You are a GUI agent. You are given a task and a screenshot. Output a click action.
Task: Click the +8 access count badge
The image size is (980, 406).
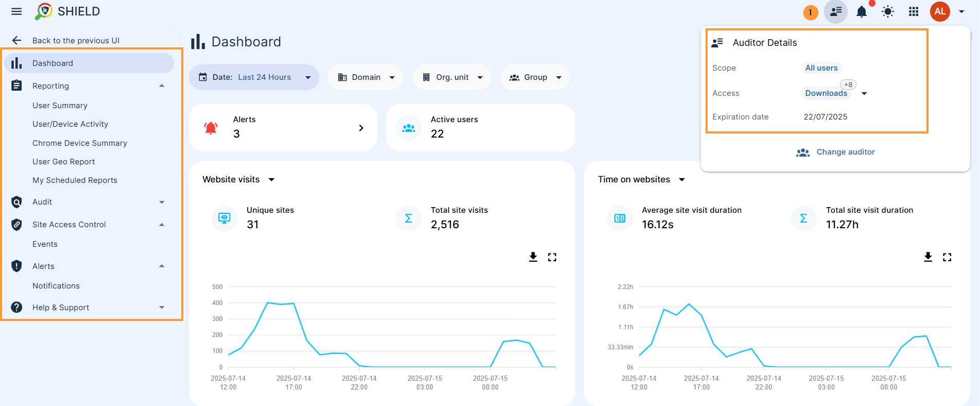[x=848, y=84]
